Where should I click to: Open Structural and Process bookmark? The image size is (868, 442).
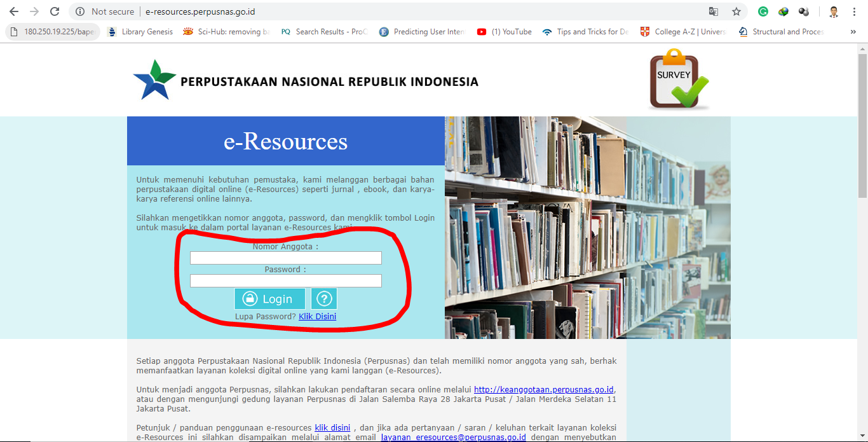[x=782, y=32]
